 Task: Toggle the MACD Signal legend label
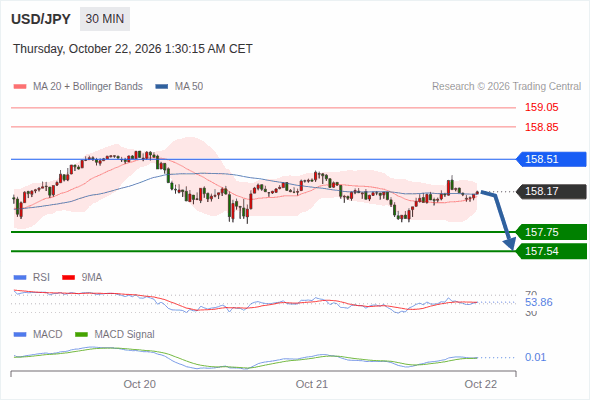coord(124,335)
